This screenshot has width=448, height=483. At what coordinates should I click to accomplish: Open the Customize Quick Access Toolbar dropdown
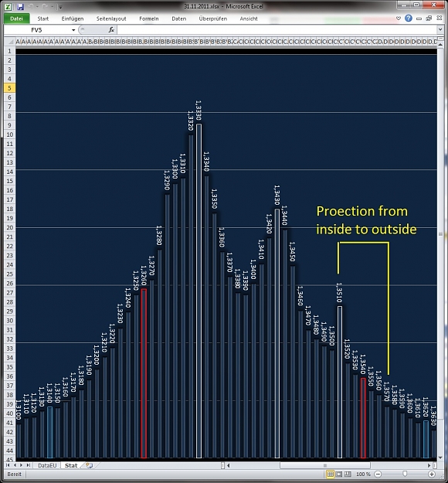(x=60, y=7)
